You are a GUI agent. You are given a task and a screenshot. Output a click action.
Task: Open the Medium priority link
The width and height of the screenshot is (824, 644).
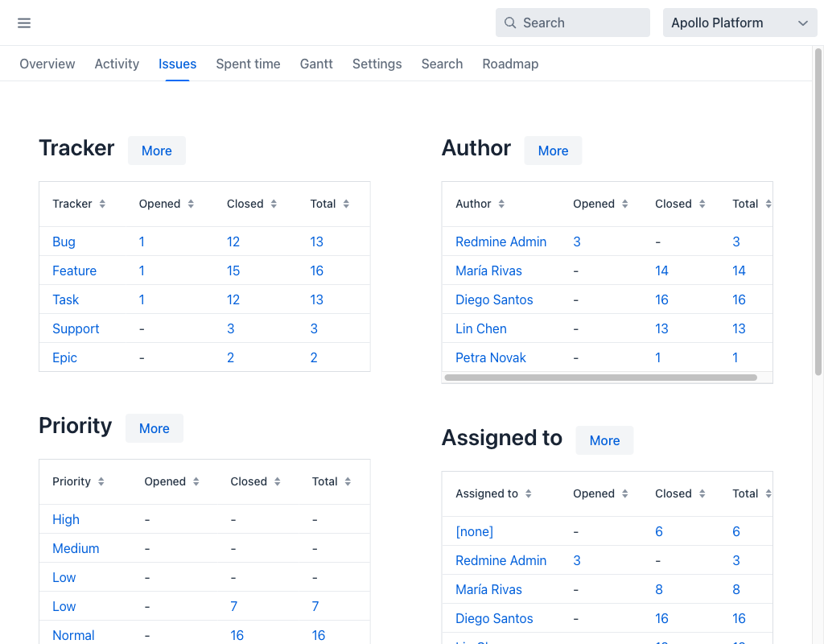coord(76,548)
